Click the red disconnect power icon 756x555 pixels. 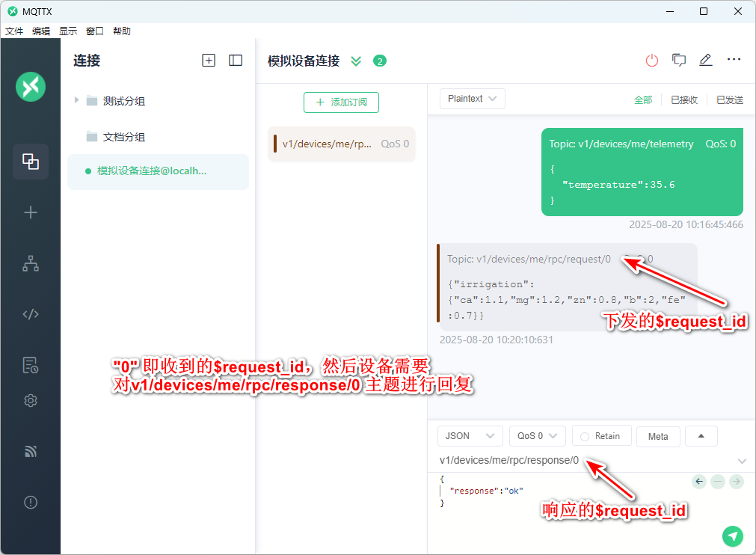coord(652,61)
